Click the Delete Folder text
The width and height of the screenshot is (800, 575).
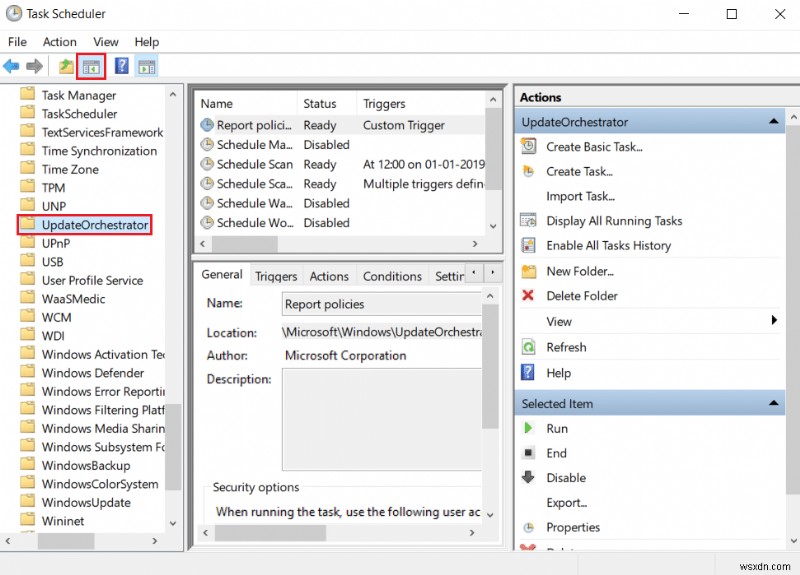click(x=582, y=296)
